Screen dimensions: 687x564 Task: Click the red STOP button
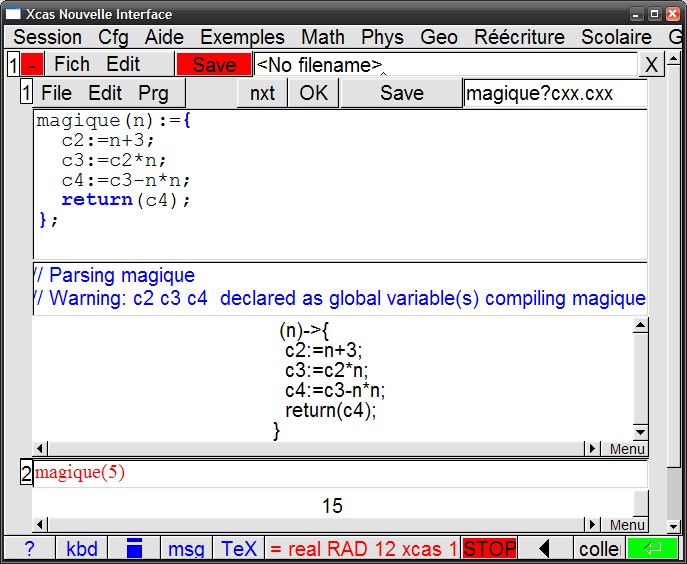pos(489,548)
